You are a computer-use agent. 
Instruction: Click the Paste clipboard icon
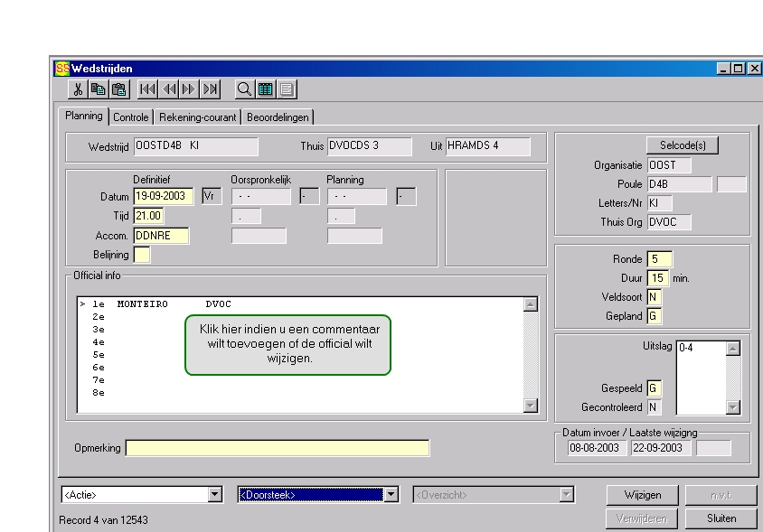(x=118, y=89)
